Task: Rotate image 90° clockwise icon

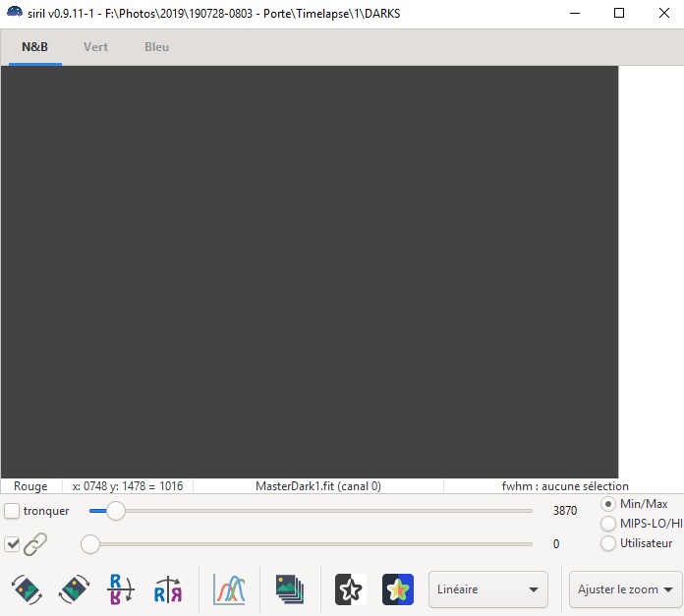Action: pyautogui.click(x=74, y=589)
